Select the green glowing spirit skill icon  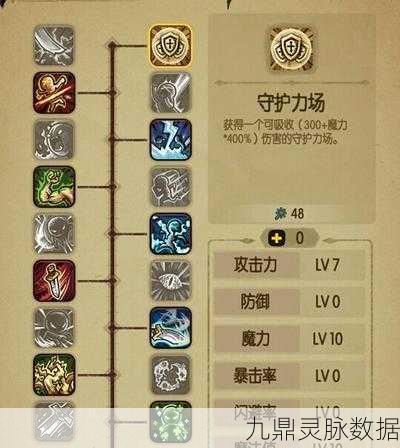coord(171,422)
